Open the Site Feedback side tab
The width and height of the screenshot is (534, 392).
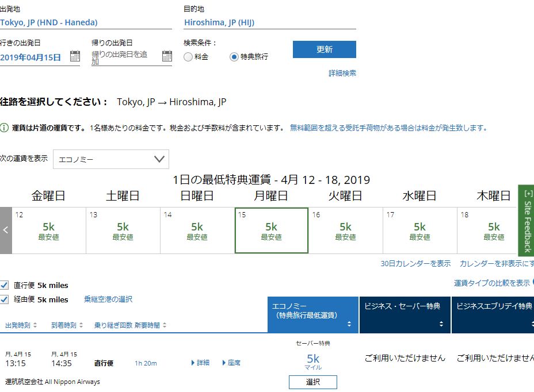click(x=527, y=221)
